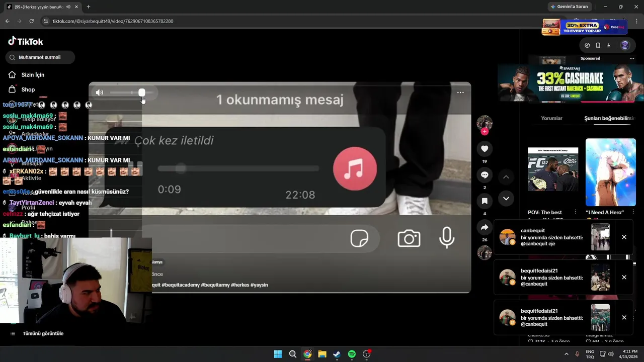
Task: Open the Shop page from sidebar
Action: pos(28,89)
